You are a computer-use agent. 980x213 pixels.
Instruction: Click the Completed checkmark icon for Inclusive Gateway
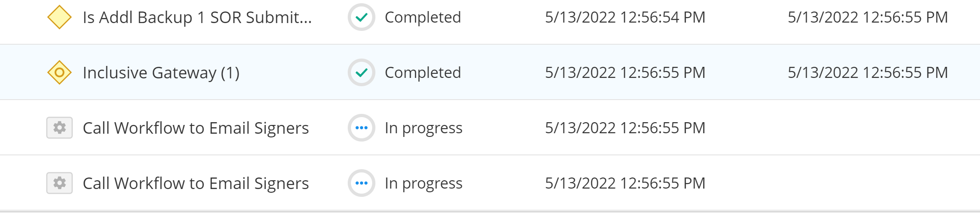tap(362, 72)
